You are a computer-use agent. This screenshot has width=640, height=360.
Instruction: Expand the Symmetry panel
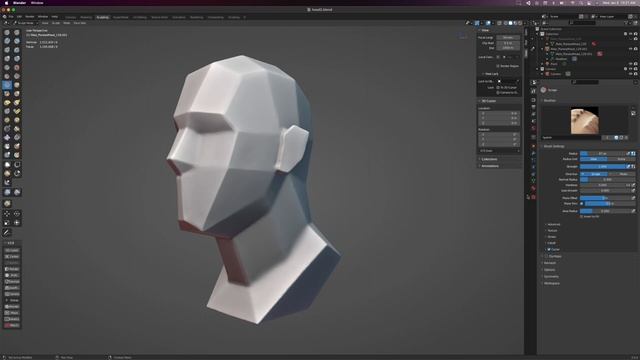pyautogui.click(x=550, y=276)
